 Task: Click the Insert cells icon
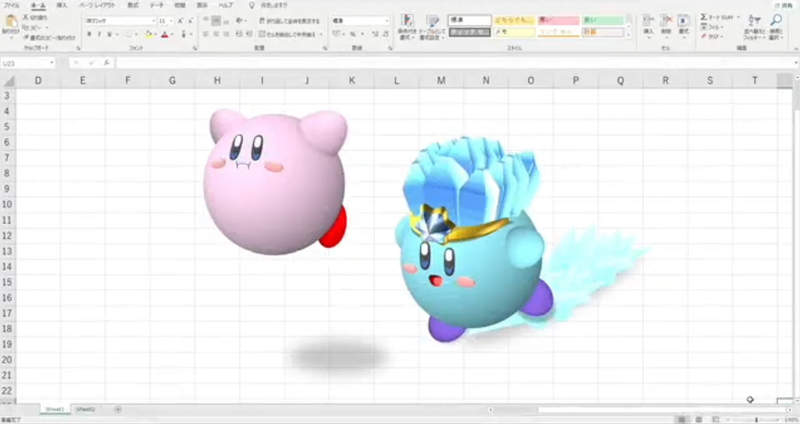point(648,24)
